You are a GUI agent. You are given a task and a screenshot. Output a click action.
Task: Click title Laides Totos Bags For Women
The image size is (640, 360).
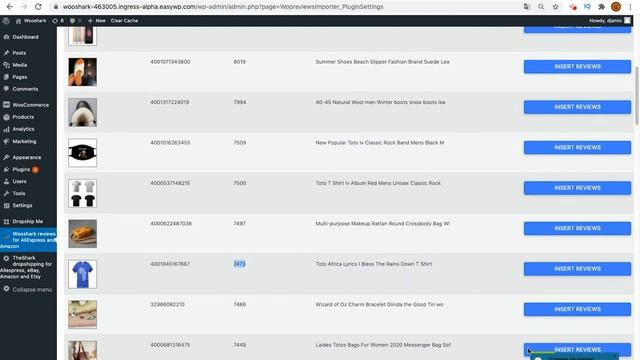383,345
